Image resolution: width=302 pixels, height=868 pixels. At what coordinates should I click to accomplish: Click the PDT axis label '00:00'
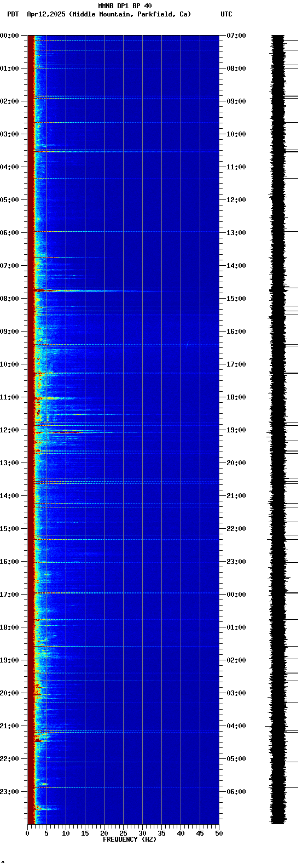pyautogui.click(x=9, y=36)
